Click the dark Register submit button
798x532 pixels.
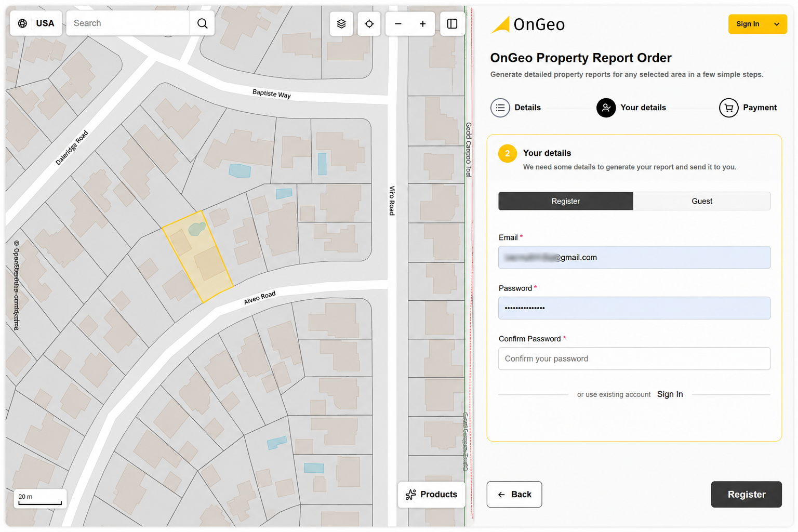tap(746, 495)
